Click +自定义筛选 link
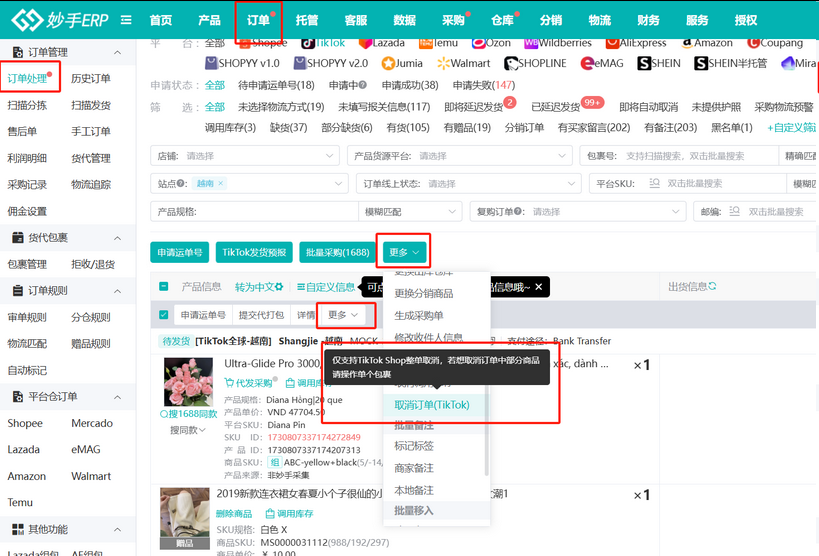819x556 pixels. (791, 128)
